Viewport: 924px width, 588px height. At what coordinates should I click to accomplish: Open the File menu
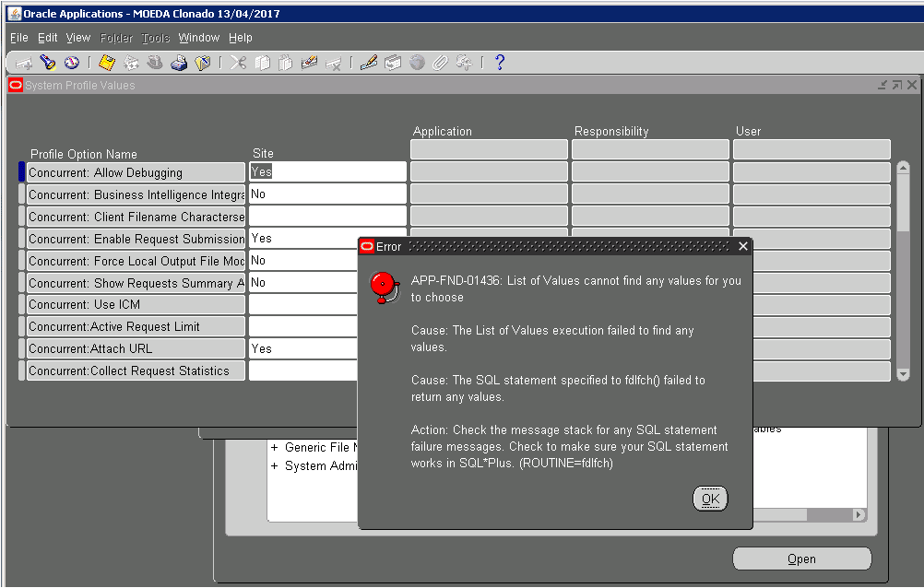pos(18,38)
